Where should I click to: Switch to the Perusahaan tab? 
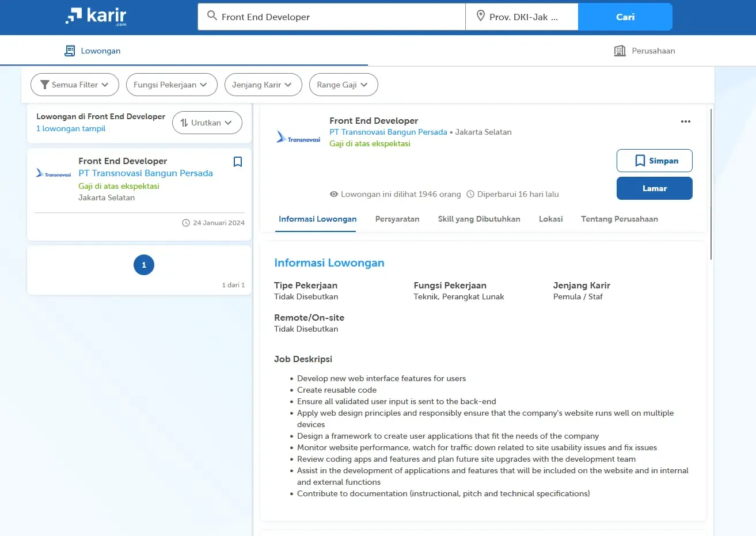click(x=644, y=51)
